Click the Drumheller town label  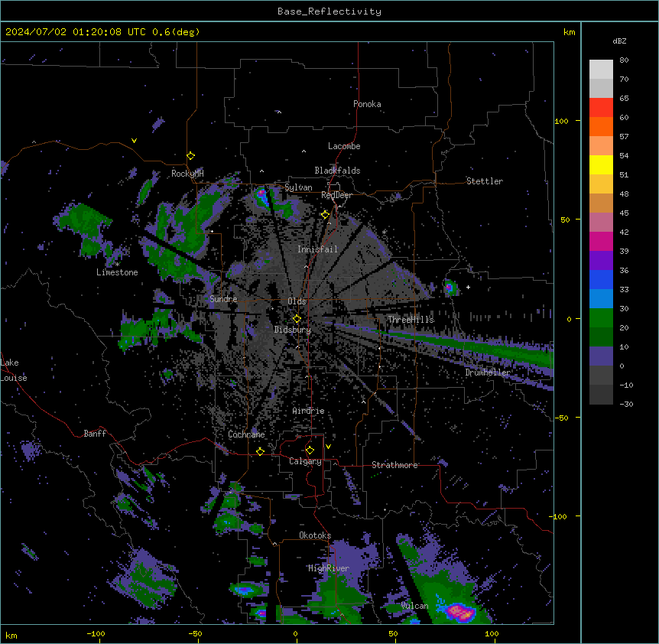(x=488, y=372)
